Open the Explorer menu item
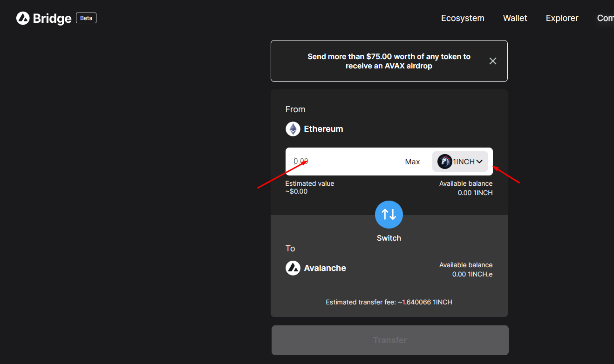Image resolution: width=614 pixels, height=364 pixels. pyautogui.click(x=562, y=18)
